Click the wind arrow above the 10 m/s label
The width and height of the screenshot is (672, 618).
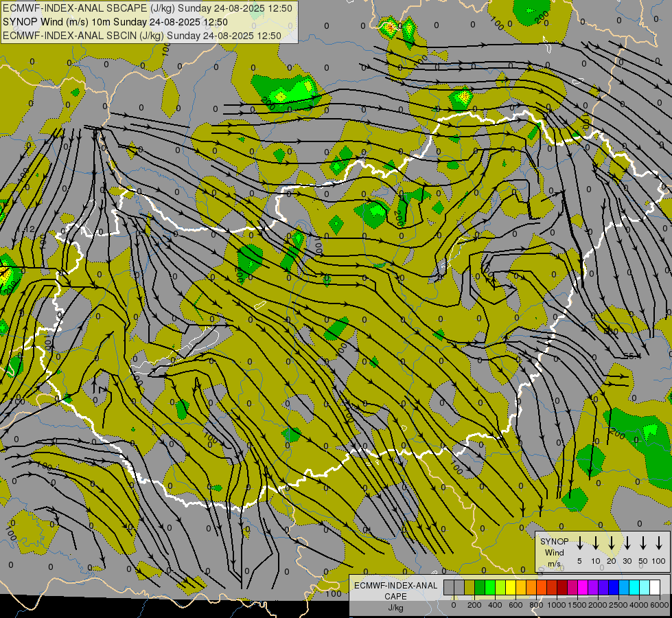pyautogui.click(x=595, y=543)
